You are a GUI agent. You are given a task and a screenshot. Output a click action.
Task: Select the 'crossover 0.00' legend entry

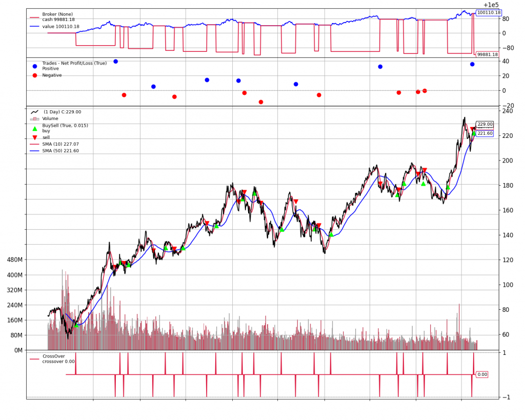pos(58,362)
